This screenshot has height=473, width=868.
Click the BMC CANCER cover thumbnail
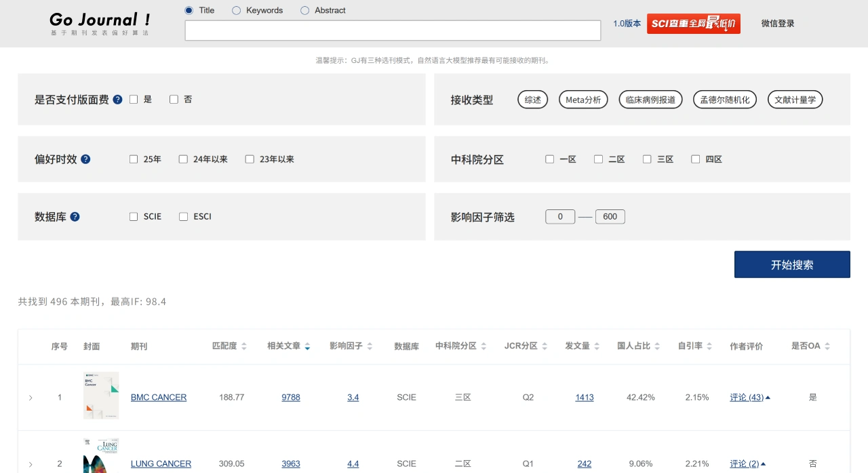point(101,395)
